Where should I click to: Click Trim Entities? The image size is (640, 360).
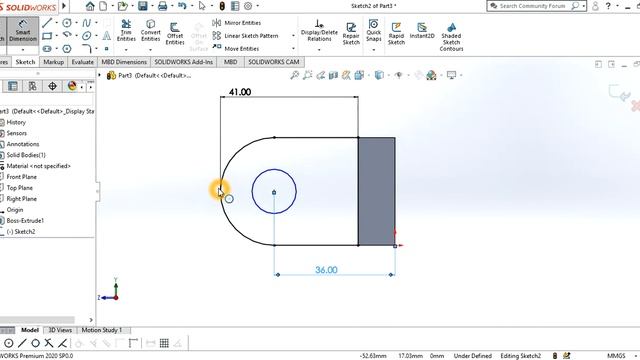click(x=126, y=31)
